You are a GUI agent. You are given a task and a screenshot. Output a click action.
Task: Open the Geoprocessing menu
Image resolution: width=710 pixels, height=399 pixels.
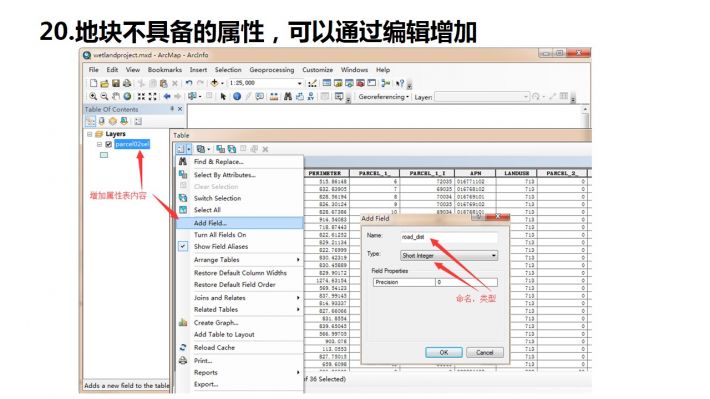(x=272, y=70)
